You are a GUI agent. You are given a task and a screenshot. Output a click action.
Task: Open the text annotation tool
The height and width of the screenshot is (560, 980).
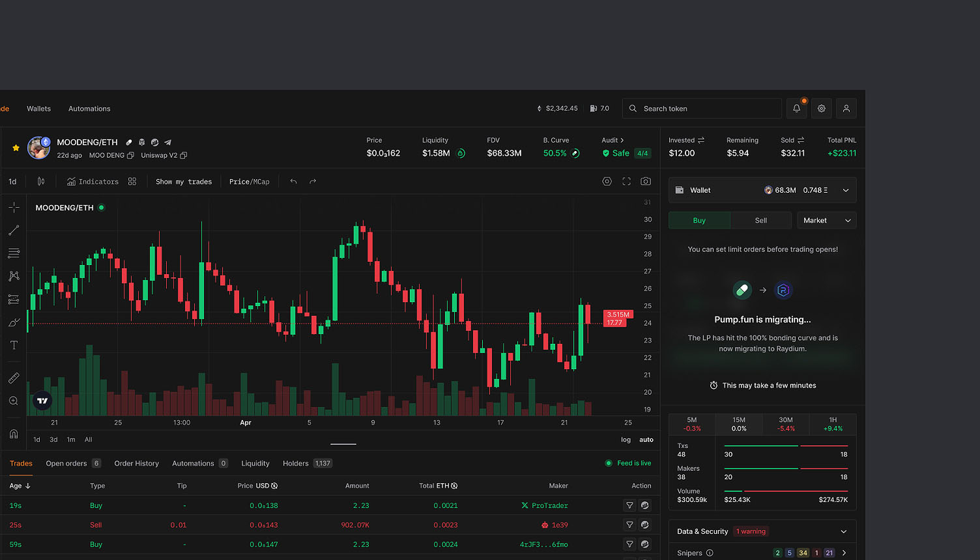coord(13,344)
